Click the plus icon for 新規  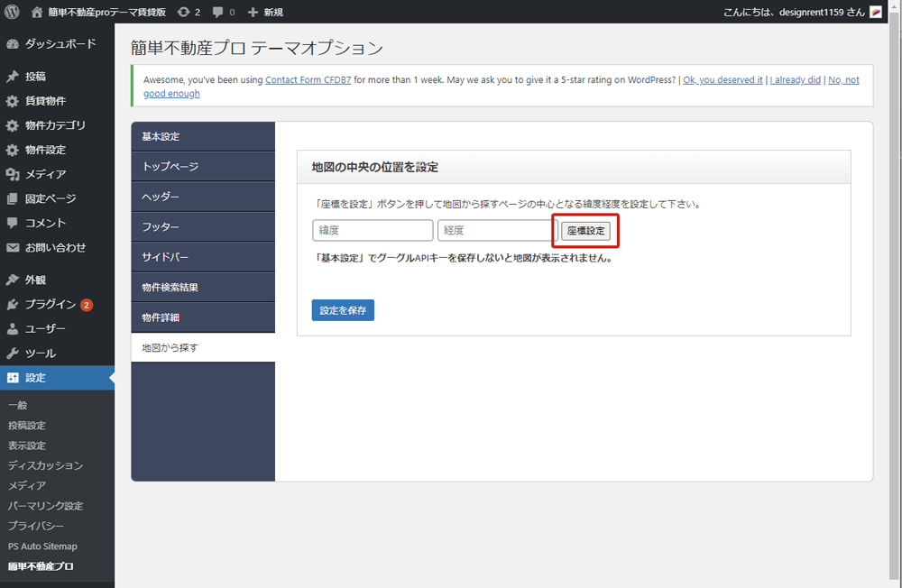click(253, 12)
